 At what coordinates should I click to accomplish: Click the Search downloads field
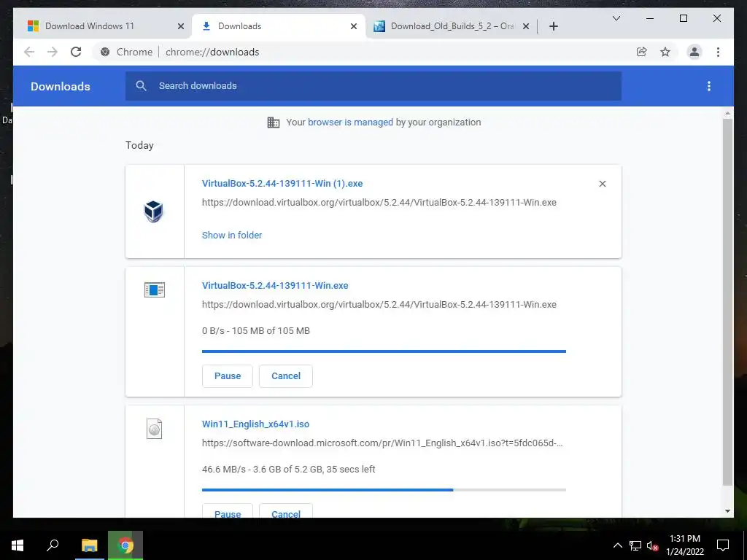373,86
